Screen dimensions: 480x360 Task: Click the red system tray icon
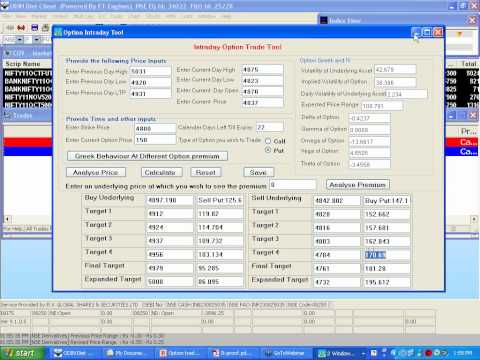(429, 353)
